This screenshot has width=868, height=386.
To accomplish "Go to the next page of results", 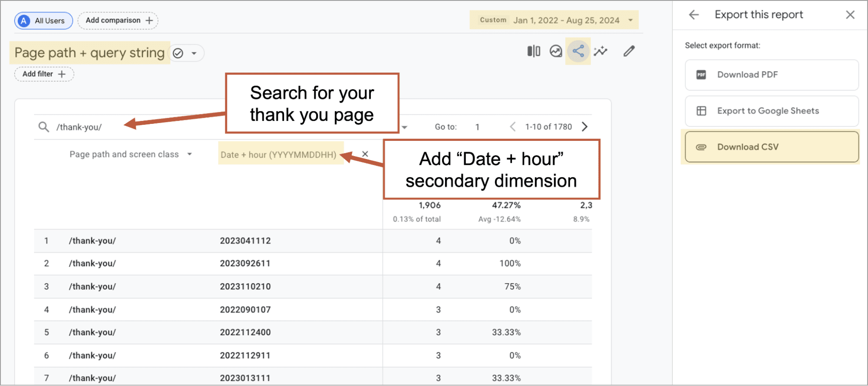I will click(x=585, y=126).
